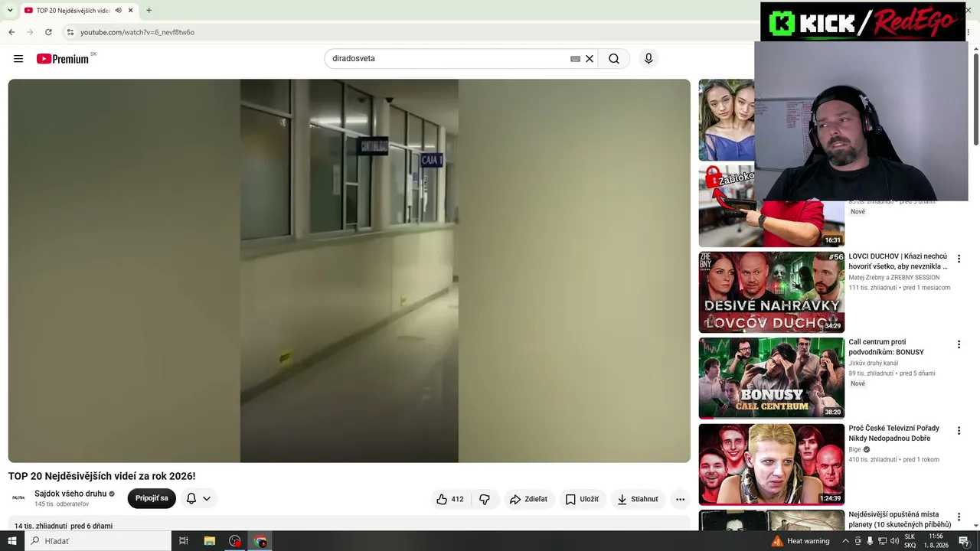Viewport: 980px width, 551px height.
Task: Click the video player area
Action: (x=349, y=271)
